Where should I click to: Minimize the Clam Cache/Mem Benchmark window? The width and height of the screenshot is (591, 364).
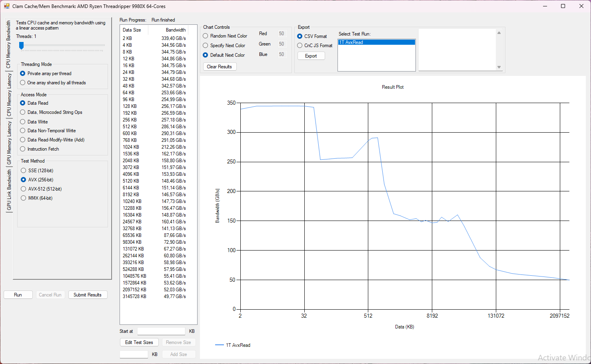coord(545,6)
